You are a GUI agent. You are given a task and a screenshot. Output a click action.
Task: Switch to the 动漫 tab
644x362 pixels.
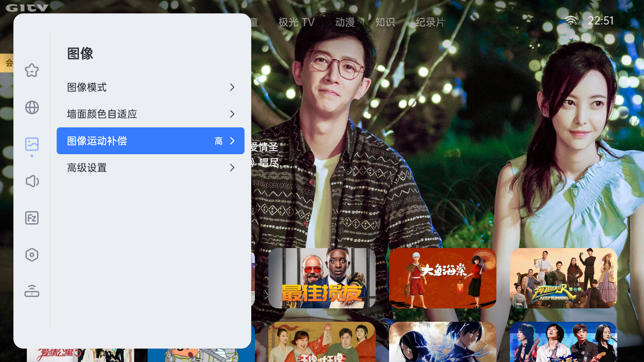pyautogui.click(x=345, y=22)
